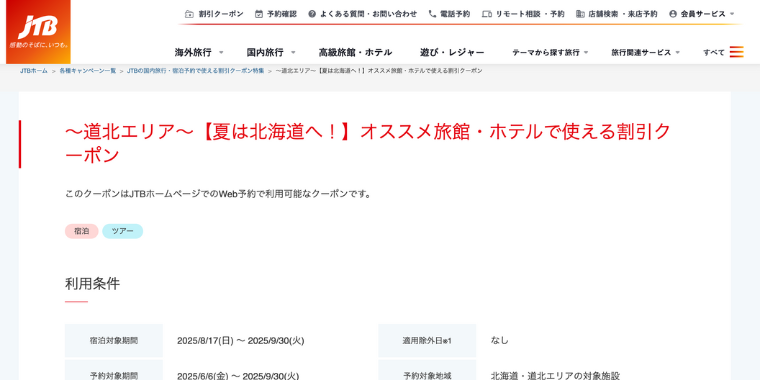Select the よくある質問 question mark icon
760x380 pixels.
pyautogui.click(x=312, y=14)
